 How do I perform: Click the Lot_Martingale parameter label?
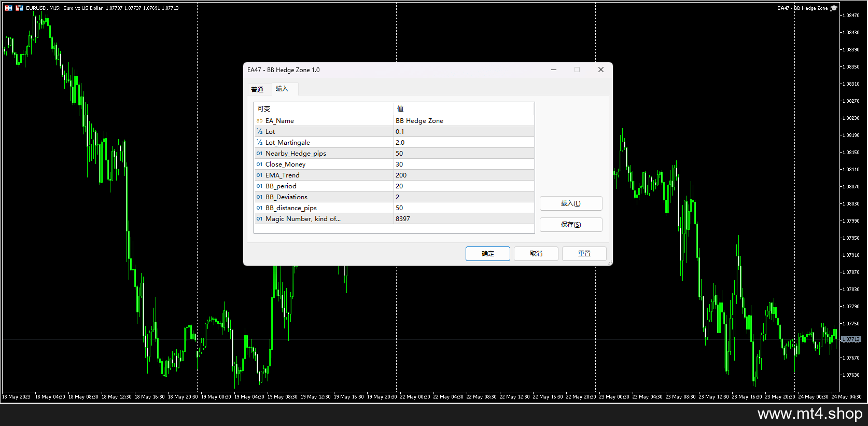click(x=288, y=143)
